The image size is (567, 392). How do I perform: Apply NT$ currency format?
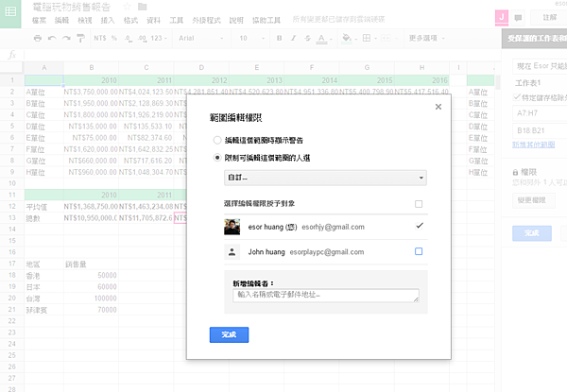click(x=100, y=38)
